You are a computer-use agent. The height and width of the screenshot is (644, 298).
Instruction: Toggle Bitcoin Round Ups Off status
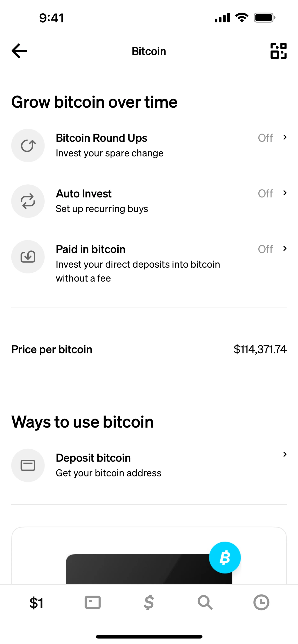[265, 138]
